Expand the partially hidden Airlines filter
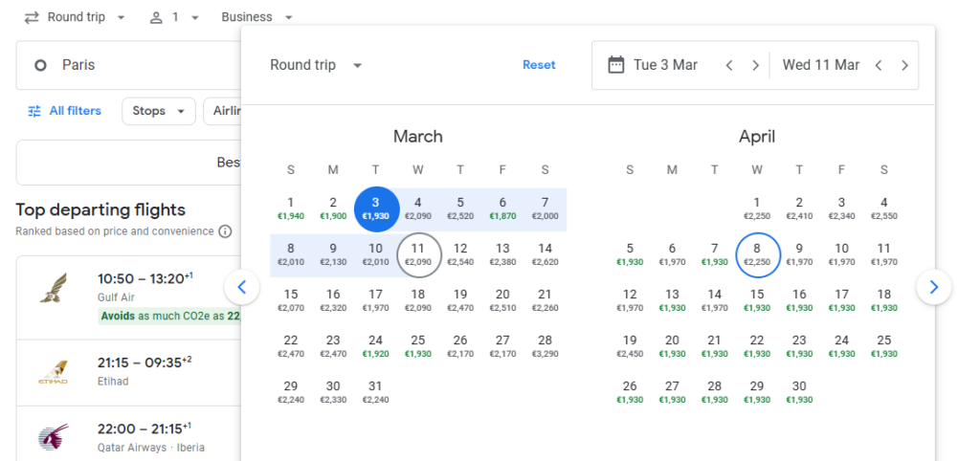 [223, 111]
